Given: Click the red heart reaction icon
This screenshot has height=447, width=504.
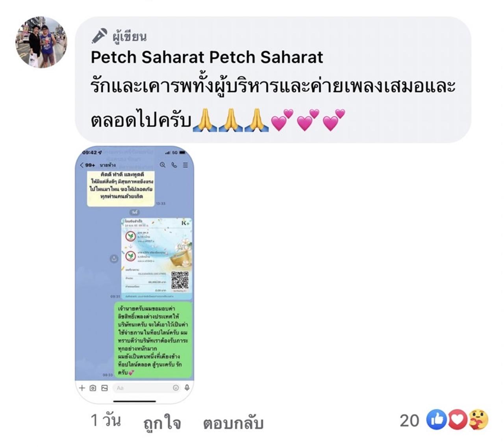Looking at the screenshot, I should (457, 420).
